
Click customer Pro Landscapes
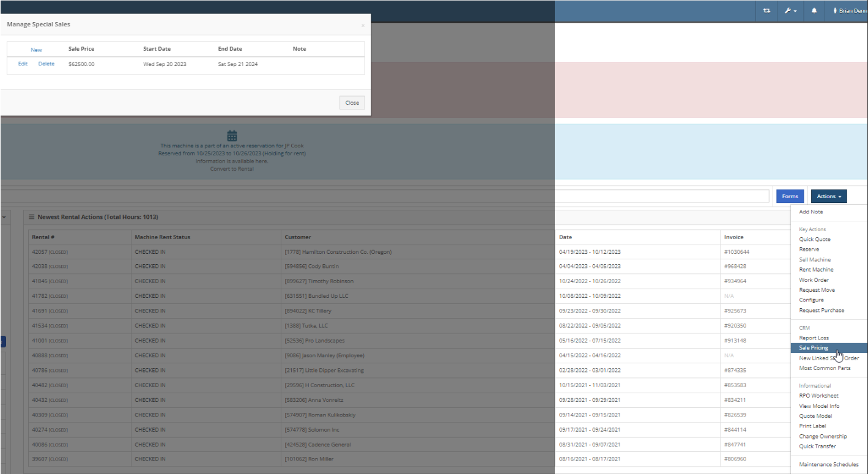pos(314,341)
